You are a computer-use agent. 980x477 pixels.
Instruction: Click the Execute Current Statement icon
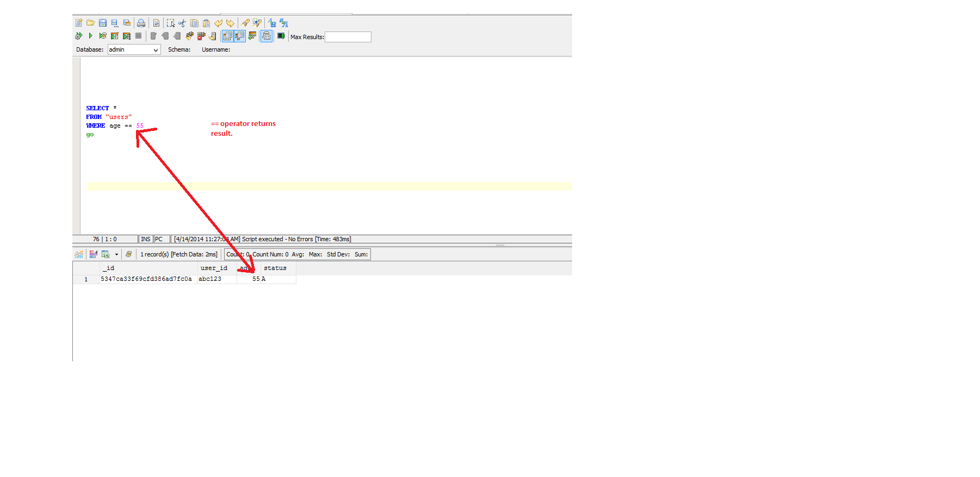point(103,36)
